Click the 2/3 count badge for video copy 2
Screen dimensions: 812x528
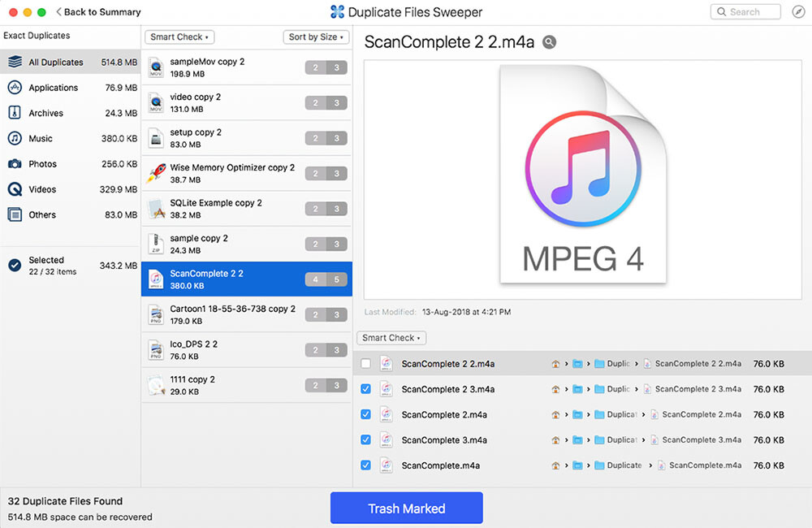(326, 102)
